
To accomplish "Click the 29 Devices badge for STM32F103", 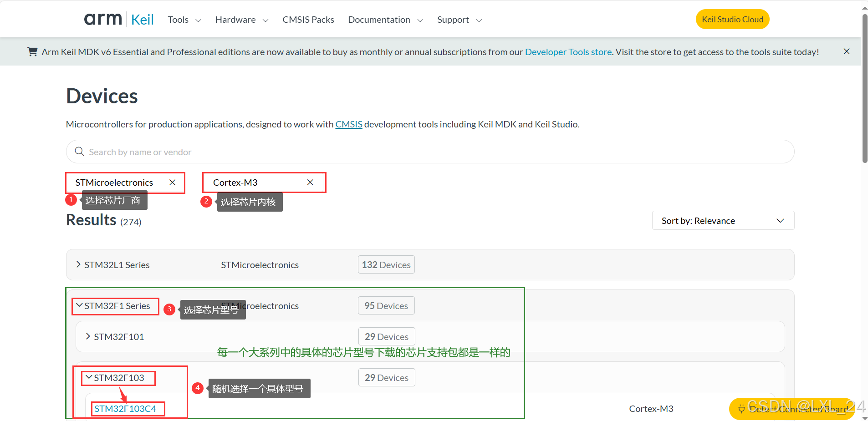I will [x=387, y=377].
